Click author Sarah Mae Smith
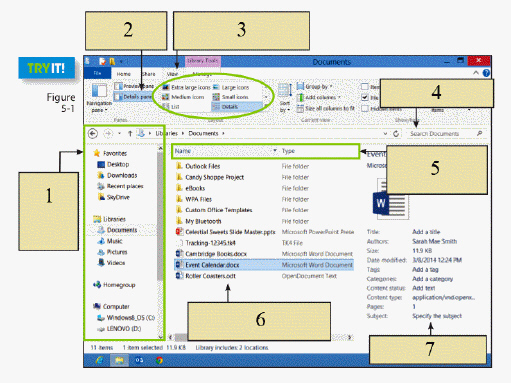This screenshot has width=511, height=383. pos(434,241)
